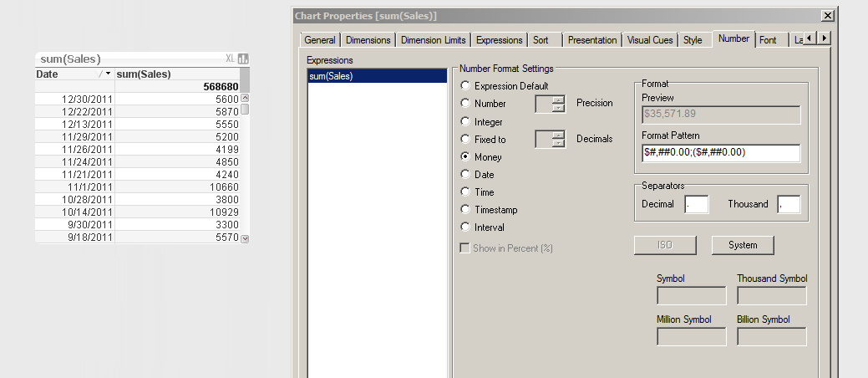
Task: Select the 12/13/2011 date cell
Action: pyautogui.click(x=74, y=124)
